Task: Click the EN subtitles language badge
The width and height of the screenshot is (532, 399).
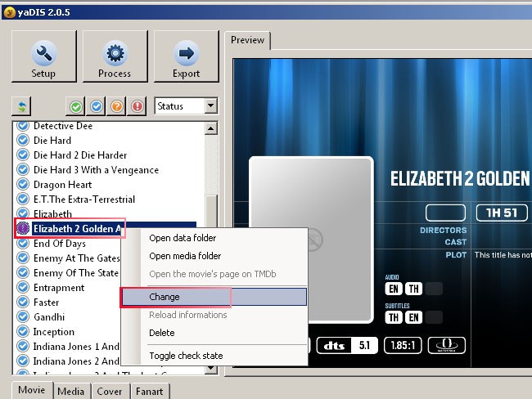Action: (x=413, y=317)
